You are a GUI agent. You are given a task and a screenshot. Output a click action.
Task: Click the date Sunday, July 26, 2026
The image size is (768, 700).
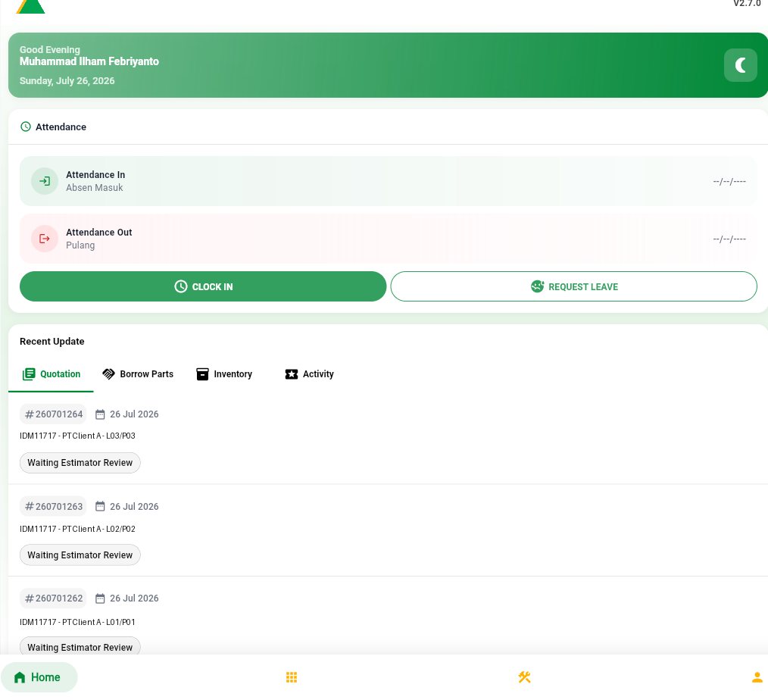pos(67,81)
